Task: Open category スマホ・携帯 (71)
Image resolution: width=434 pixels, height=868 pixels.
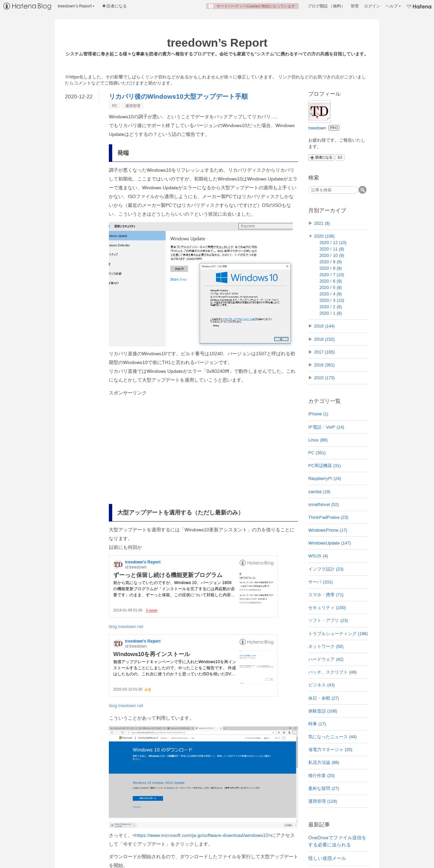Action: coord(325,595)
